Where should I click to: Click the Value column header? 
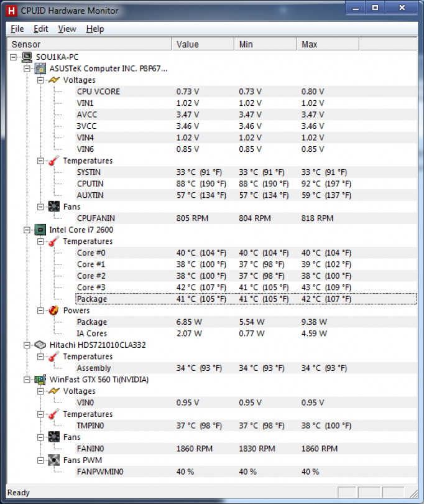coord(202,44)
